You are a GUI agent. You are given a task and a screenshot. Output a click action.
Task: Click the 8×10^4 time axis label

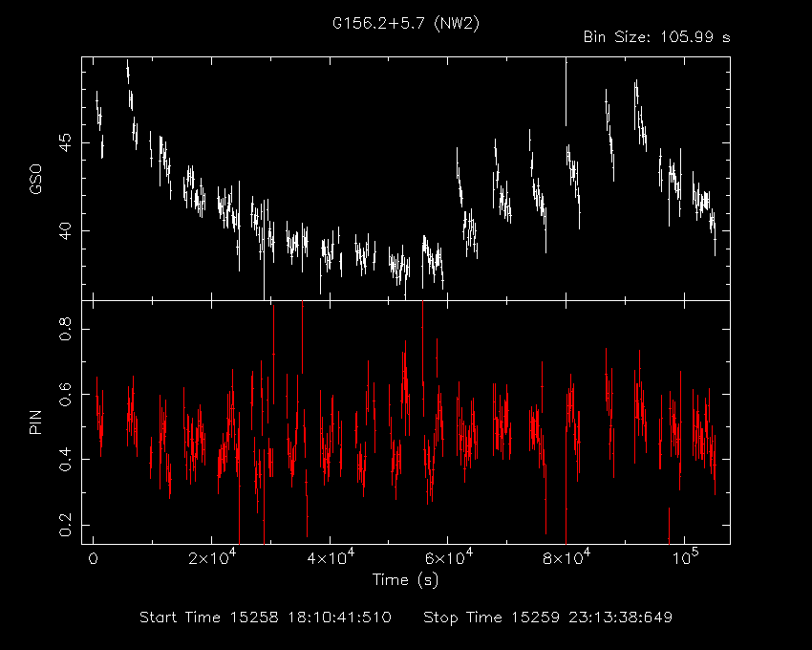click(566, 557)
